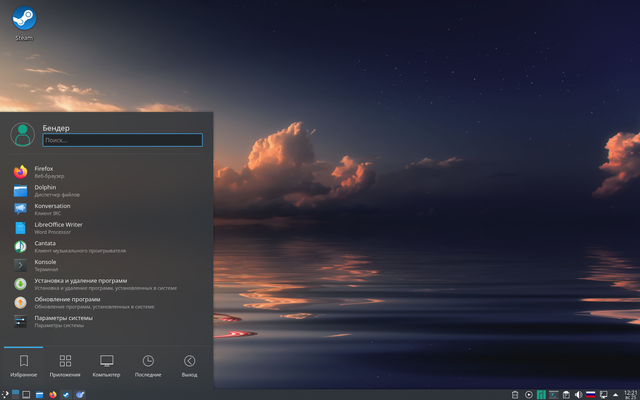Viewport: 640px width, 400px height.
Task: Launch Firefox from the favorites list
Action: point(107,172)
